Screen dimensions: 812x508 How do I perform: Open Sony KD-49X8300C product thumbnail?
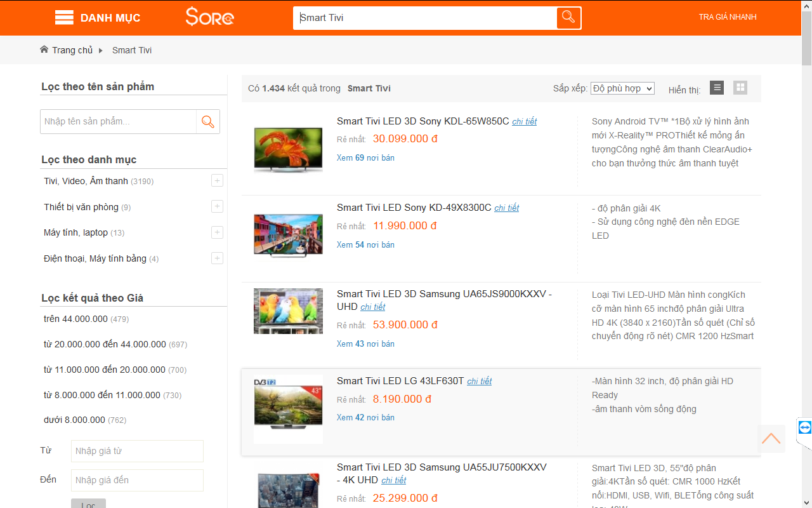point(288,236)
